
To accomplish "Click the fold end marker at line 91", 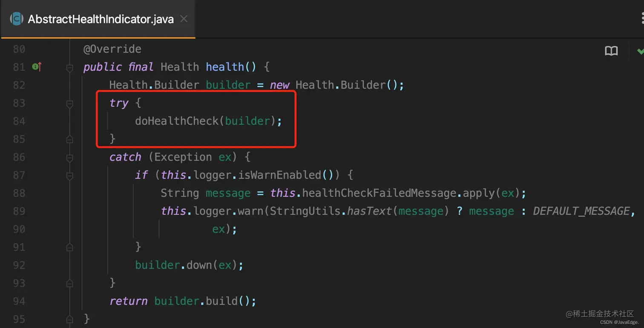I will pyautogui.click(x=70, y=247).
